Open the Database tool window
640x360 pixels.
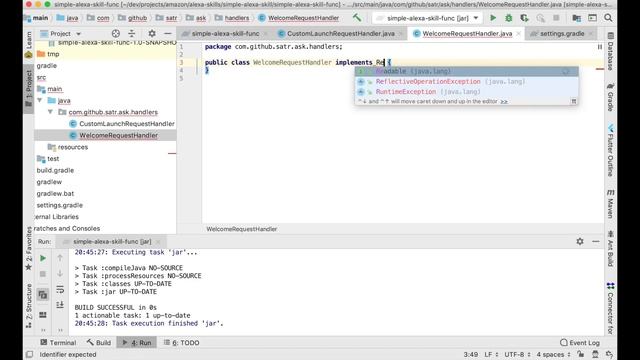coord(611,52)
